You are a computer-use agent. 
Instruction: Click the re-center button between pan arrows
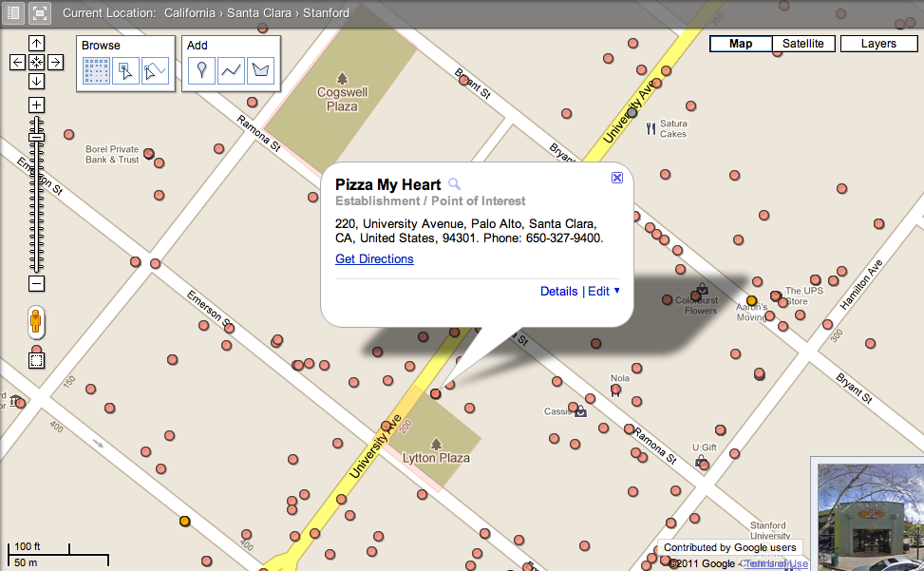36,62
